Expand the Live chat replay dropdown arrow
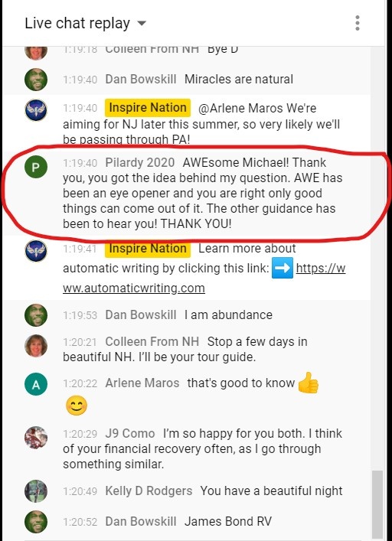The width and height of the screenshot is (392, 541). pyautogui.click(x=142, y=24)
